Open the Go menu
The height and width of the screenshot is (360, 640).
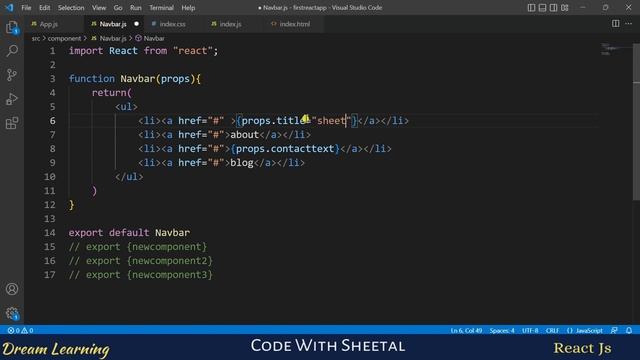click(x=118, y=8)
